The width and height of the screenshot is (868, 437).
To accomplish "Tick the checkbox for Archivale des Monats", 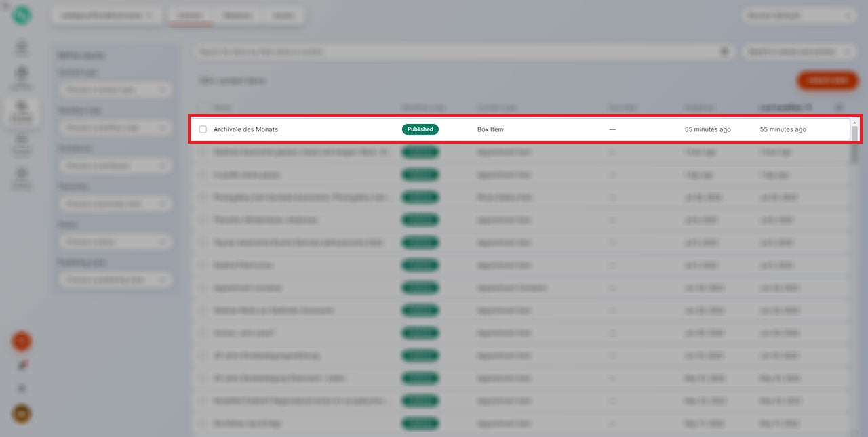I will click(203, 129).
